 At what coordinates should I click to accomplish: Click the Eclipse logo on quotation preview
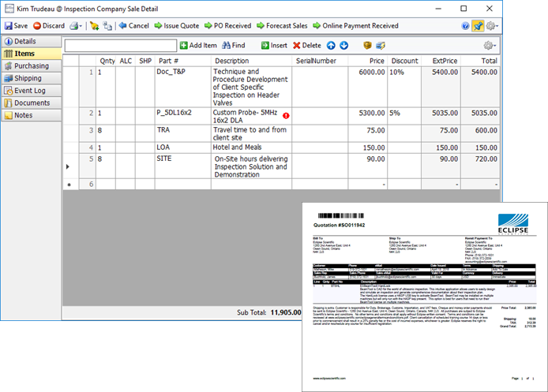tap(513, 225)
